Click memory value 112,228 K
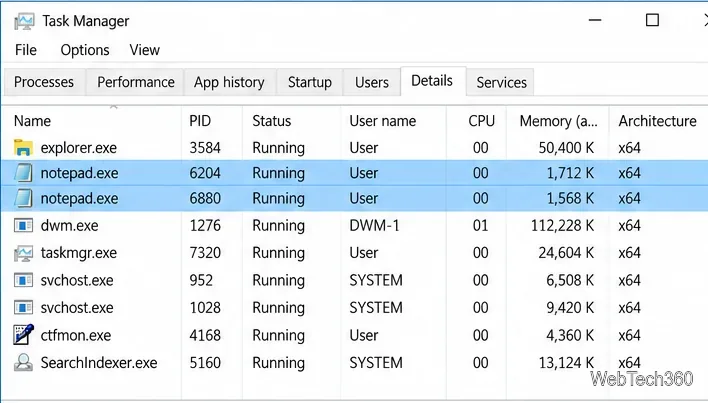Screen dimensions: 708x403 coord(563,225)
